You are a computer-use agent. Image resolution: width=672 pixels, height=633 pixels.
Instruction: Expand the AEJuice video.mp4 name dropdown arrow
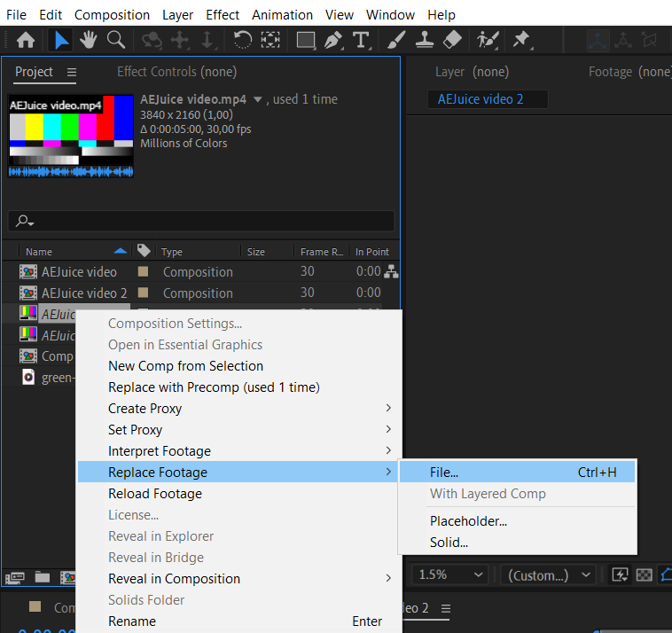click(x=258, y=99)
